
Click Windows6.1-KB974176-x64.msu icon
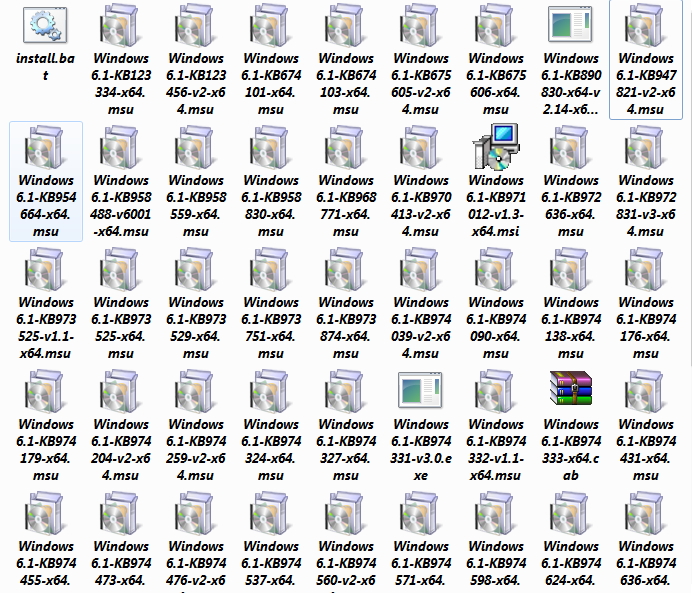[646, 269]
